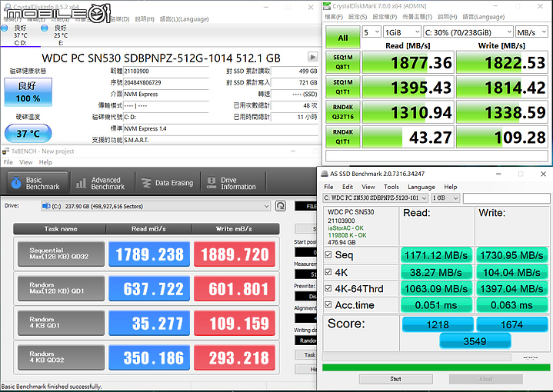
Task: Click AS SSD Start button
Action: point(395,379)
